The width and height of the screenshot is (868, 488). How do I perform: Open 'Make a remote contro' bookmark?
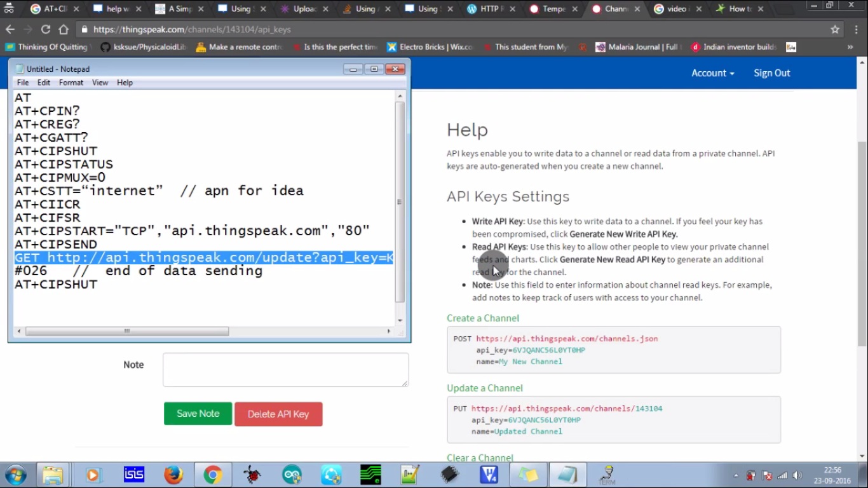tap(240, 47)
